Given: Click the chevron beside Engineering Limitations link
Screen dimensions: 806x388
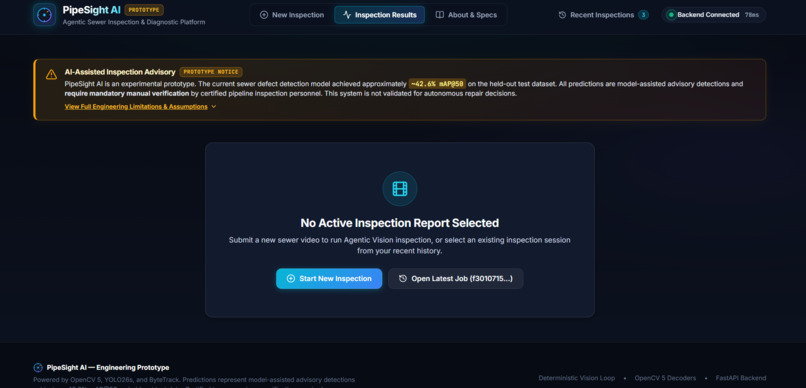Looking at the screenshot, I should (x=213, y=107).
